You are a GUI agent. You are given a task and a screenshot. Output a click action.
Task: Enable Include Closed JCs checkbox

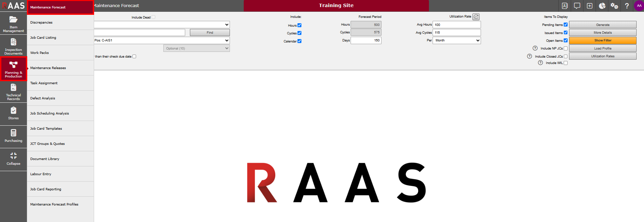click(566, 56)
